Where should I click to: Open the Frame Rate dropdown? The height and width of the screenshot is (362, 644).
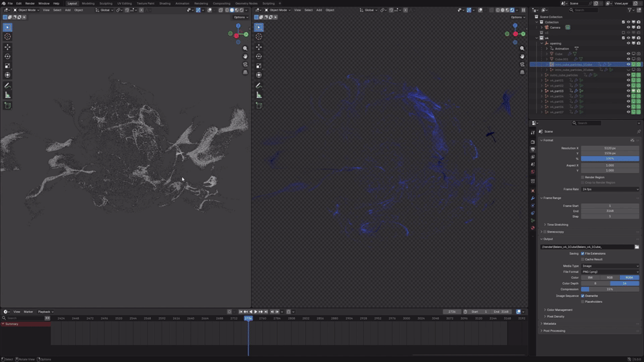(610, 189)
